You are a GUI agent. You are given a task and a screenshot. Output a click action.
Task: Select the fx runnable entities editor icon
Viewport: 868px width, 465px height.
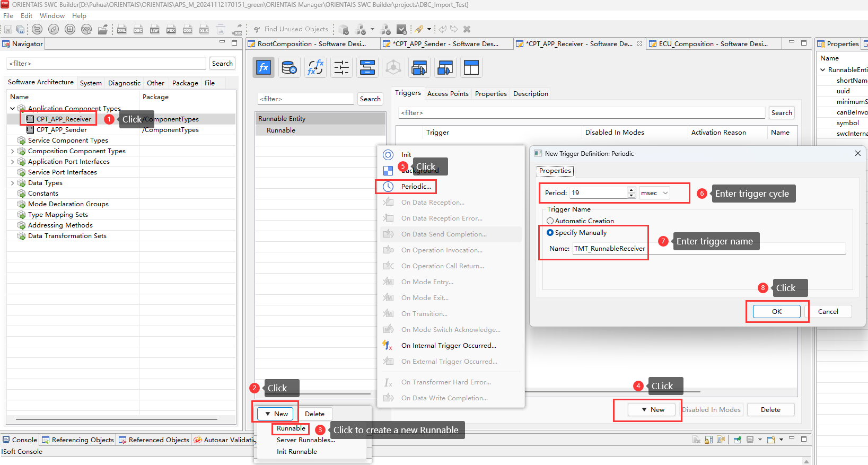(264, 68)
